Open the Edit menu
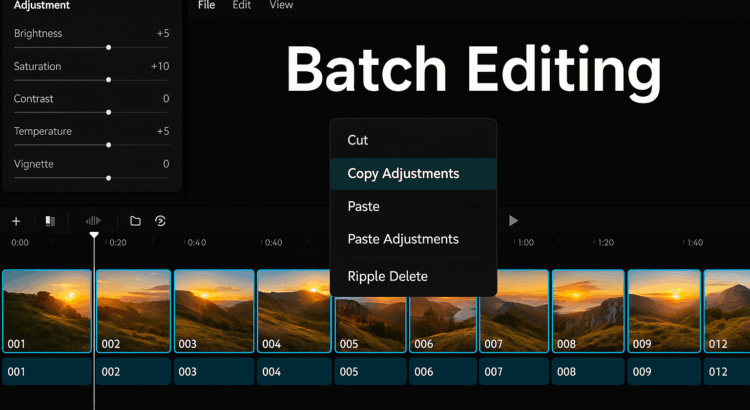Viewport: 750px width, 410px height. pyautogui.click(x=241, y=5)
